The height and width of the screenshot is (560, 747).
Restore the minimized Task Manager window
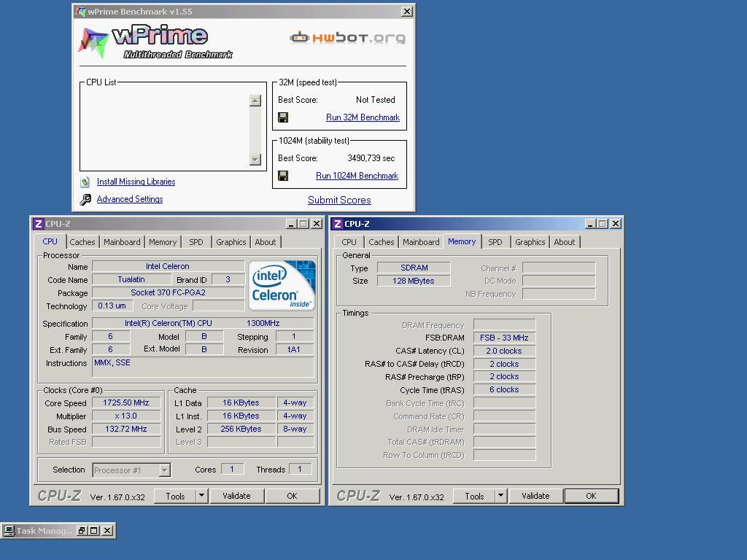(x=82, y=531)
